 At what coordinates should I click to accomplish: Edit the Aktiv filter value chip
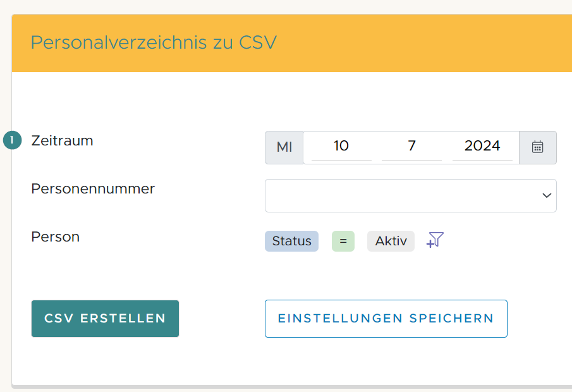pos(390,240)
